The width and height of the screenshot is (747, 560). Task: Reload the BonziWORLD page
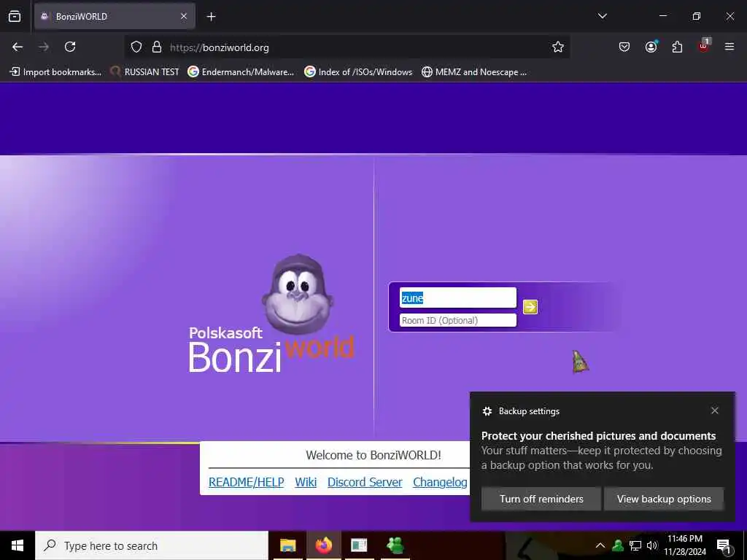[70, 47]
